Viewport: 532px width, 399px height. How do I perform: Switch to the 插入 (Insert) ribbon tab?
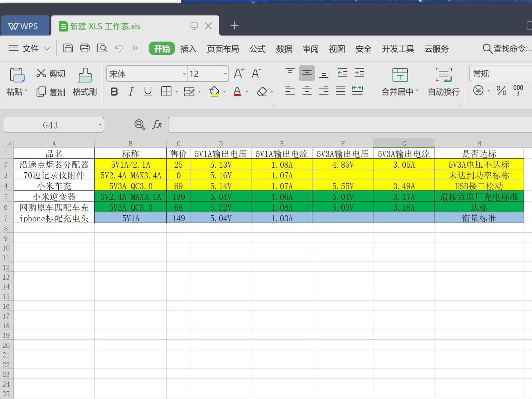click(188, 49)
